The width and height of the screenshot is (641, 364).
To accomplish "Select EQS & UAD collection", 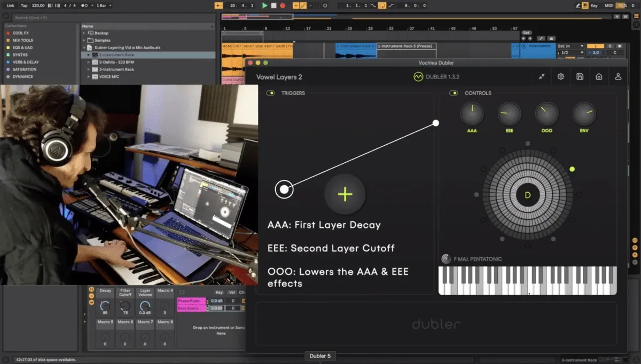I will [x=23, y=48].
